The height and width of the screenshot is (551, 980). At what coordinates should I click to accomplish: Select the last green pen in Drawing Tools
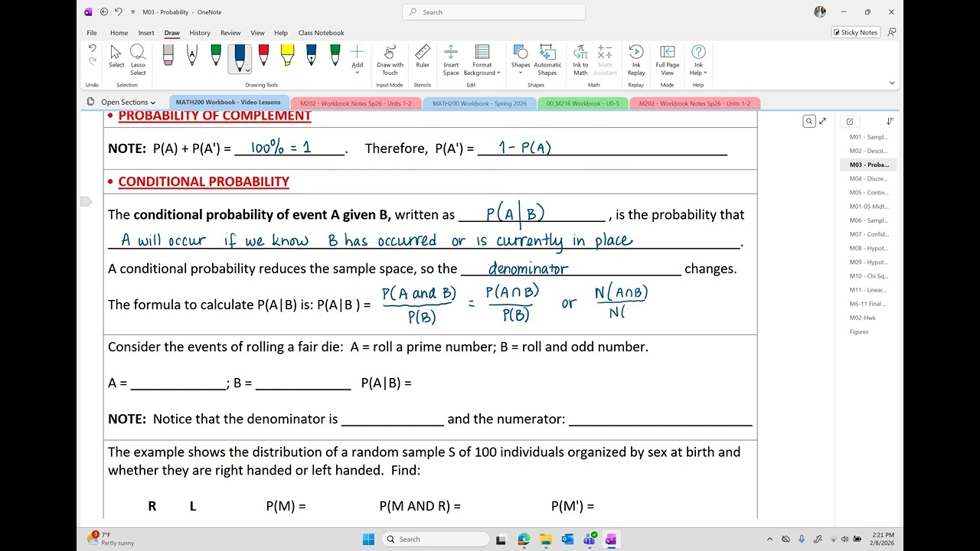[x=335, y=55]
